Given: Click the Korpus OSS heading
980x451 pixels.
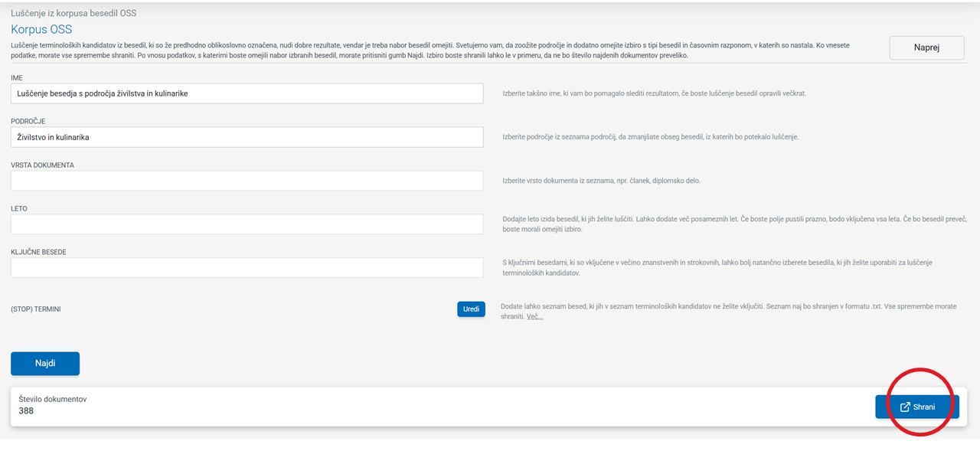Looking at the screenshot, I should (41, 30).
